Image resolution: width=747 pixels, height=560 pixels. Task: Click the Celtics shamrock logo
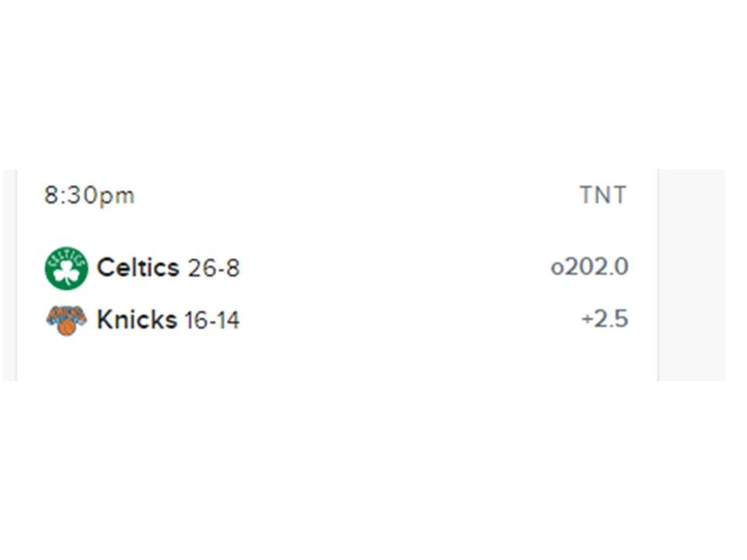[66, 268]
